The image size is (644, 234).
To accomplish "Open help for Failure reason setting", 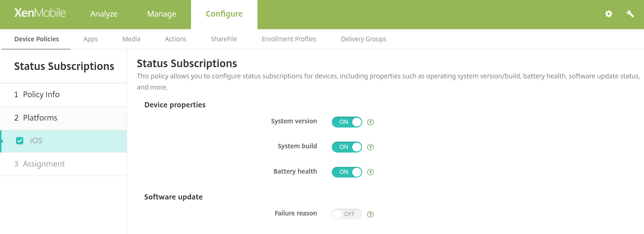I will click(370, 214).
